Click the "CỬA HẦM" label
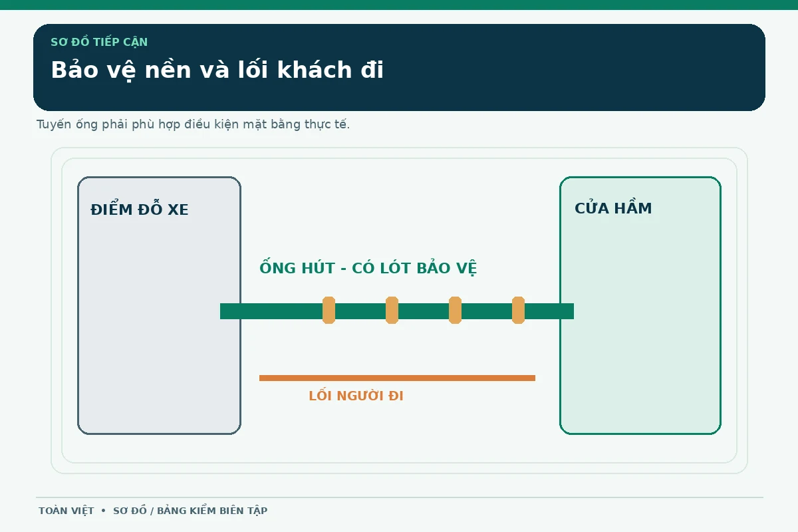Screen dimensions: 798x532 tap(613, 208)
